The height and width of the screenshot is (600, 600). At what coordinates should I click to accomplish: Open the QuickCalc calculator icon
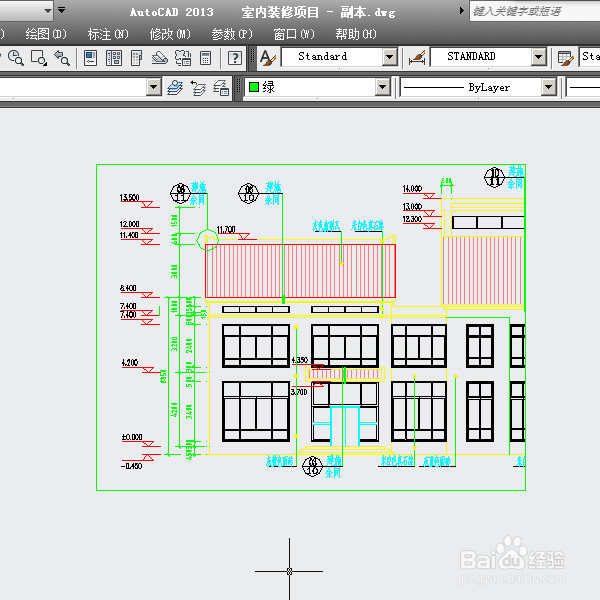coord(205,58)
